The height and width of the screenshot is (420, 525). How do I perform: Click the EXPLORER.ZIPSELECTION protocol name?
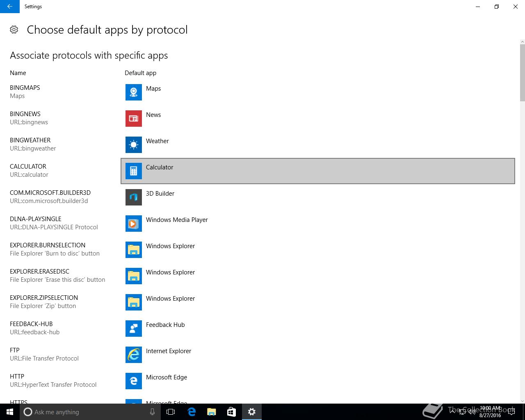pyautogui.click(x=44, y=298)
